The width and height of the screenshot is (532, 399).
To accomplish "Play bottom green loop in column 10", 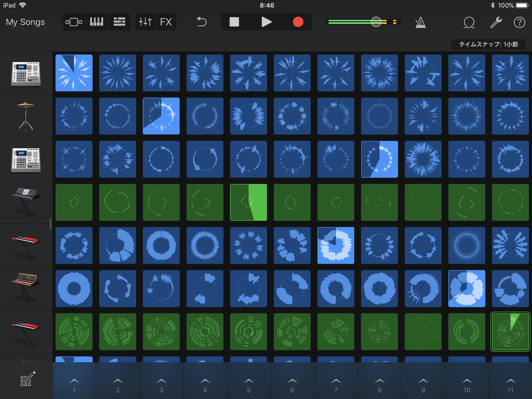I will point(467,332).
